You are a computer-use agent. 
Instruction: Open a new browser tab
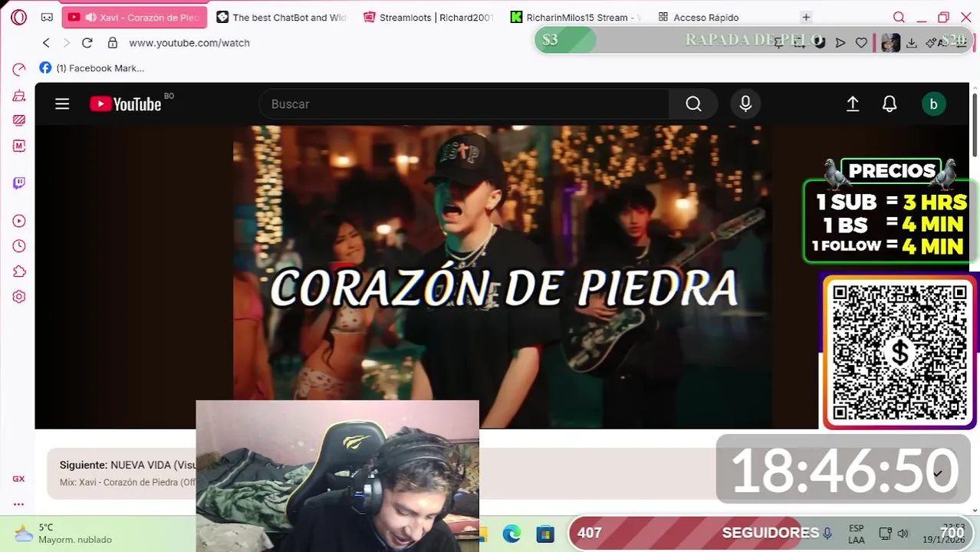[806, 17]
